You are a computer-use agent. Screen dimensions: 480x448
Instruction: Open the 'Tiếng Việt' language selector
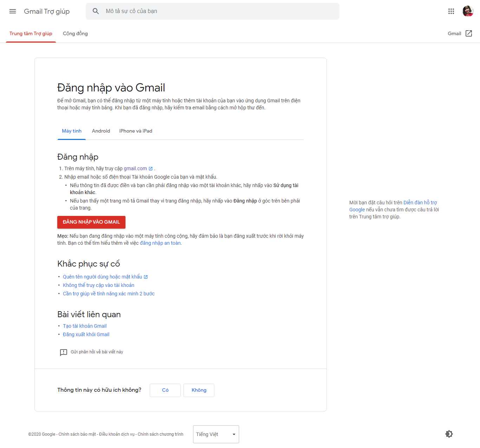tap(215, 434)
